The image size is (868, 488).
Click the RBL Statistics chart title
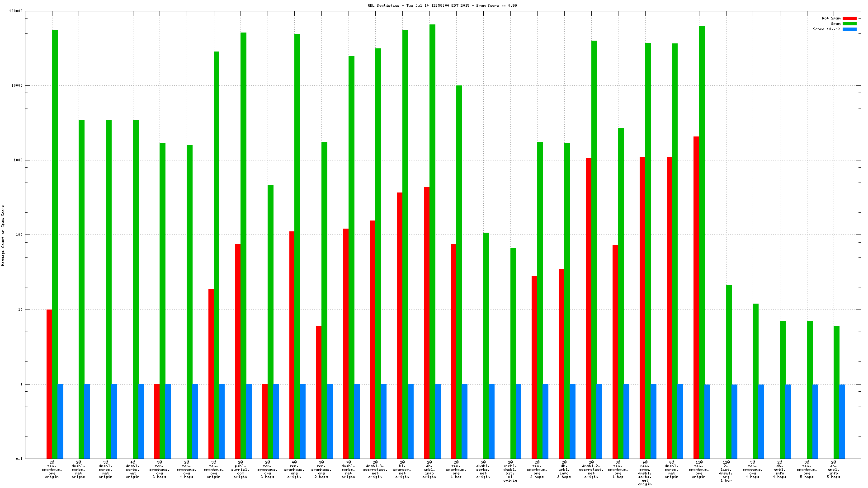coord(442,5)
